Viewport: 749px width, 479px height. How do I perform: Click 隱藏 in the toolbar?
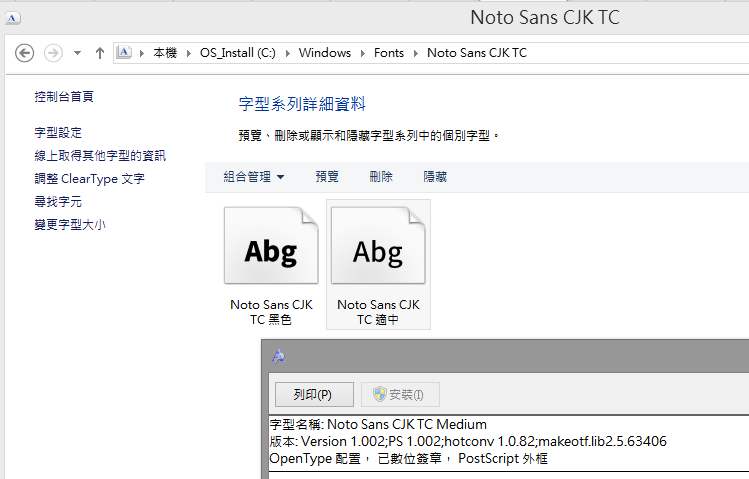point(435,177)
